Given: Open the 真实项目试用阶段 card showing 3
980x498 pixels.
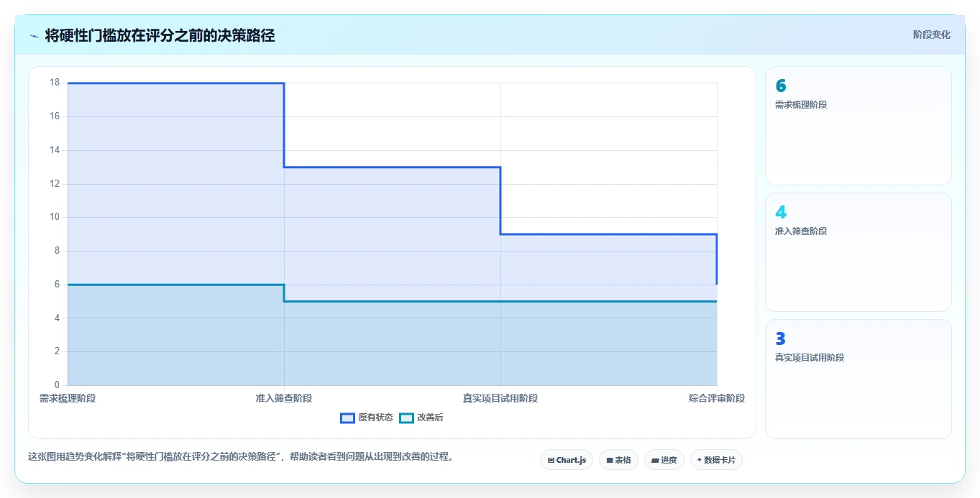Looking at the screenshot, I should 858,379.
